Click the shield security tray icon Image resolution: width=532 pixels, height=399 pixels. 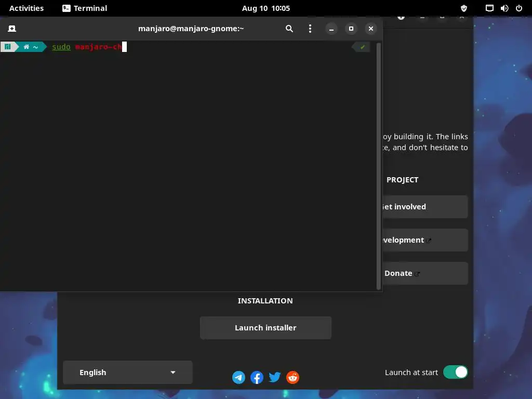[464, 8]
